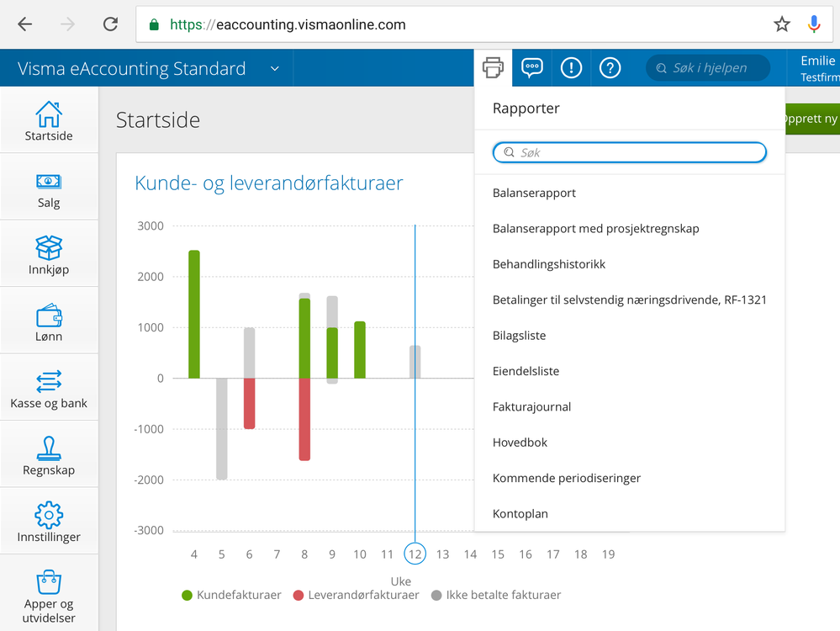Open the Hovedbok report
The image size is (840, 631).
pos(520,443)
